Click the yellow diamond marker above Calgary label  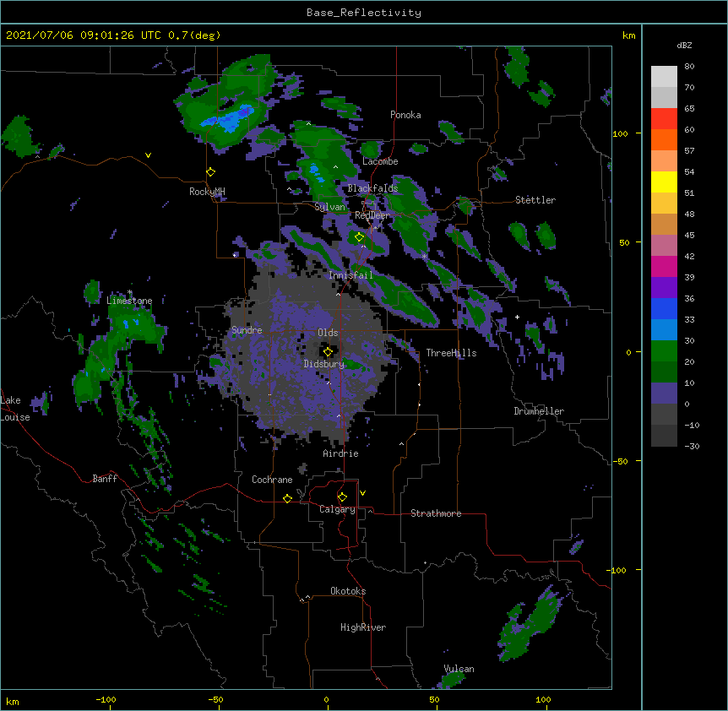coord(342,497)
